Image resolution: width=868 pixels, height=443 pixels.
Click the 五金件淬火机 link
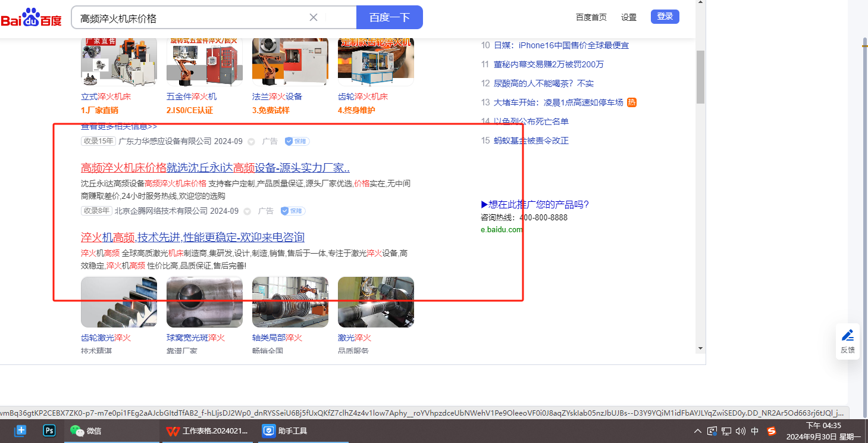tap(192, 96)
